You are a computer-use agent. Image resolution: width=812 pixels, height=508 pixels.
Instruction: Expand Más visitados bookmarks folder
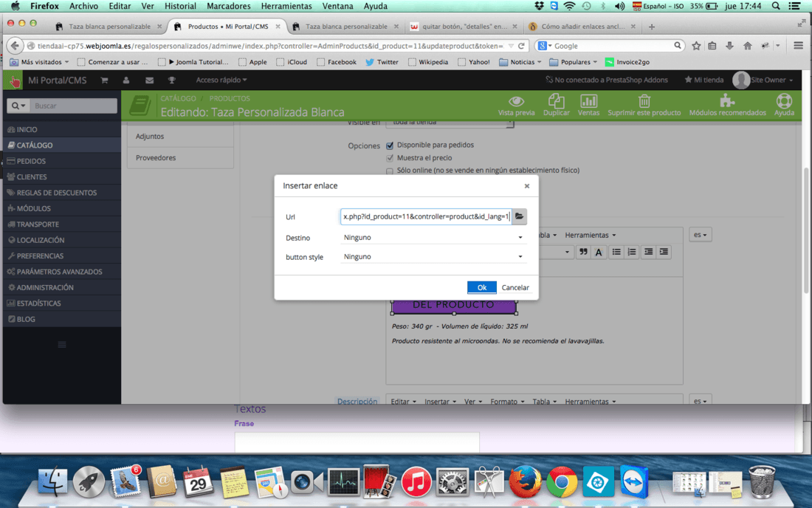40,61
